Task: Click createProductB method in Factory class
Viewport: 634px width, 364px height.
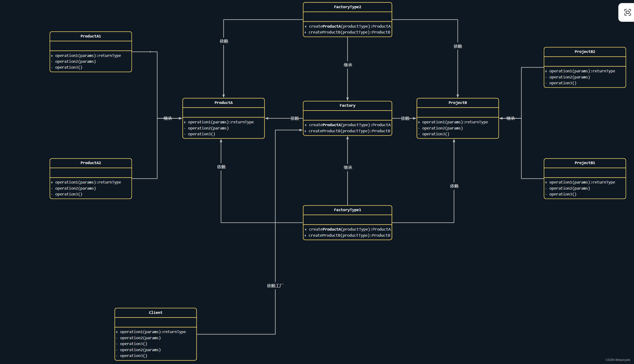Action: pyautogui.click(x=347, y=131)
